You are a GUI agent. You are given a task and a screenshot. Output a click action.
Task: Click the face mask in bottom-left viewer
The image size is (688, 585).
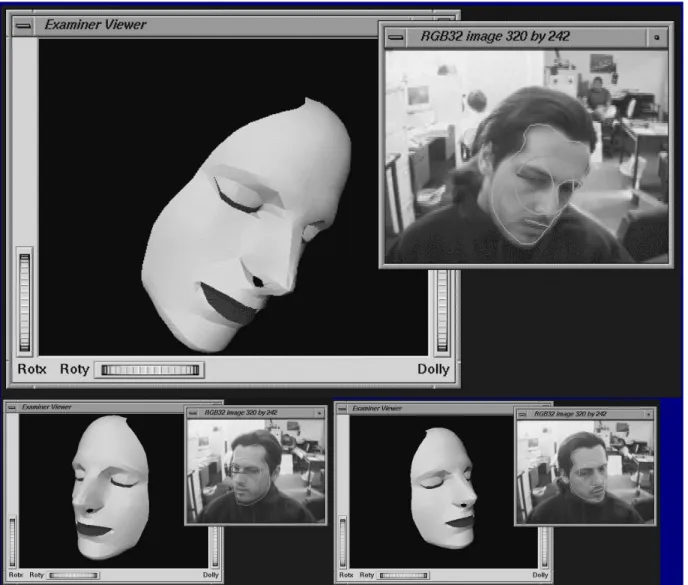(x=111, y=487)
